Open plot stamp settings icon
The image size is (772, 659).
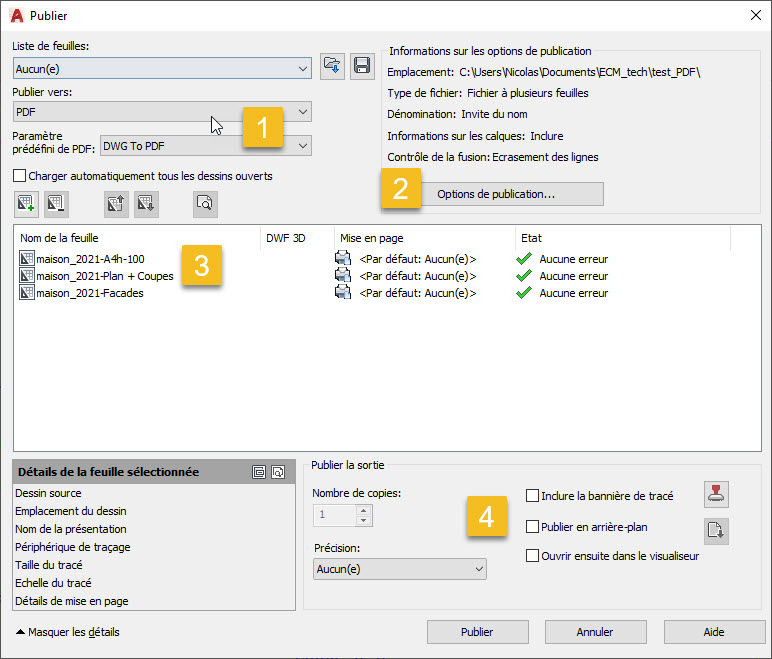(716, 494)
